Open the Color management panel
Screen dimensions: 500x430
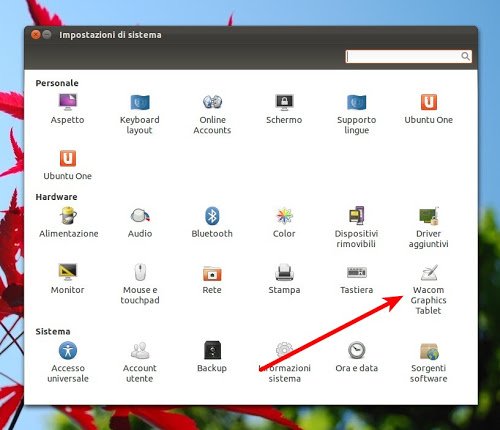[284, 222]
